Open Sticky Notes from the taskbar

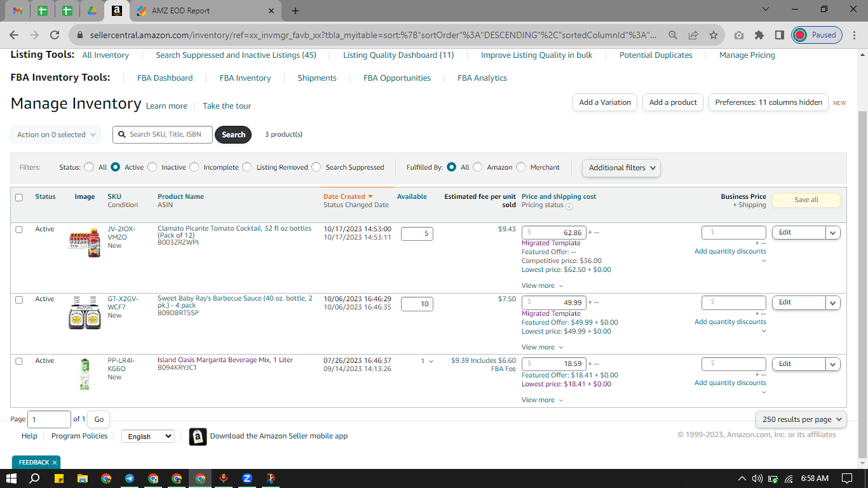tap(58, 478)
